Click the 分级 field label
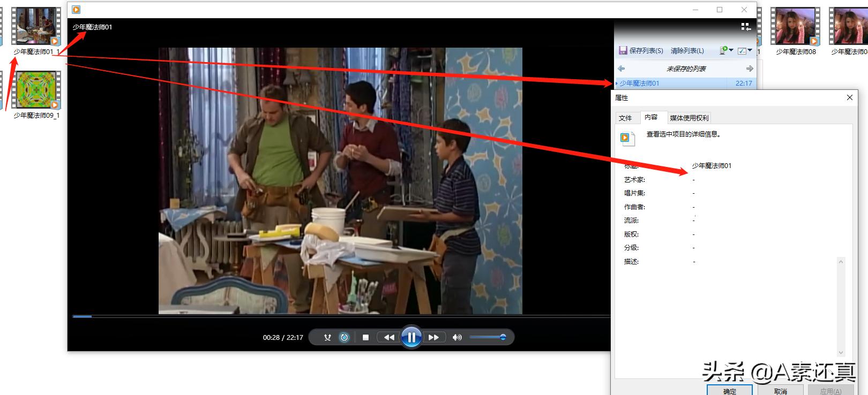 click(x=631, y=248)
